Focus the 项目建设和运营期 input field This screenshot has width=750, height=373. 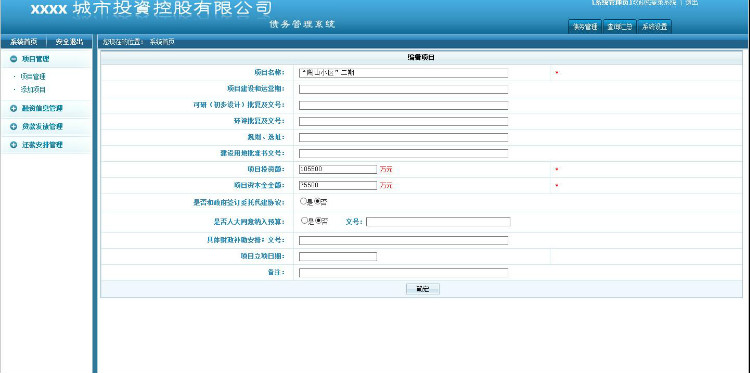[403, 89]
